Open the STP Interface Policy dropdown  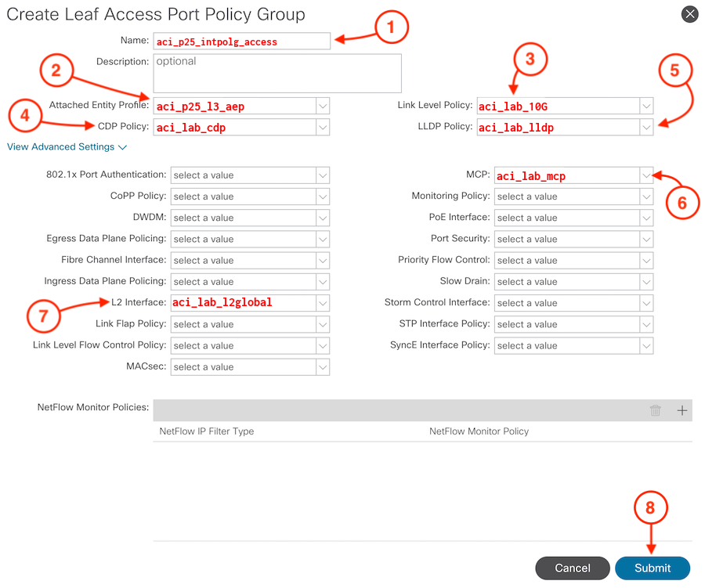[x=645, y=324]
